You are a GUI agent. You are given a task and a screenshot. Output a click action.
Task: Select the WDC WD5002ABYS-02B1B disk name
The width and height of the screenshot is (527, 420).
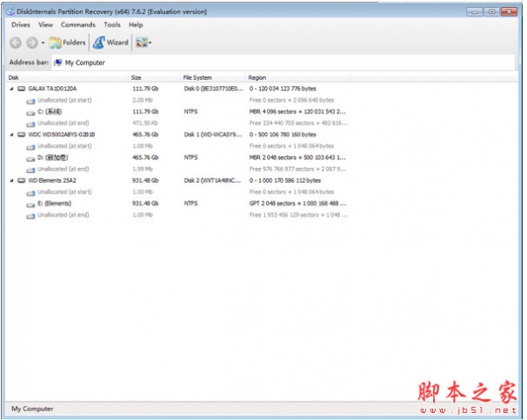point(61,134)
